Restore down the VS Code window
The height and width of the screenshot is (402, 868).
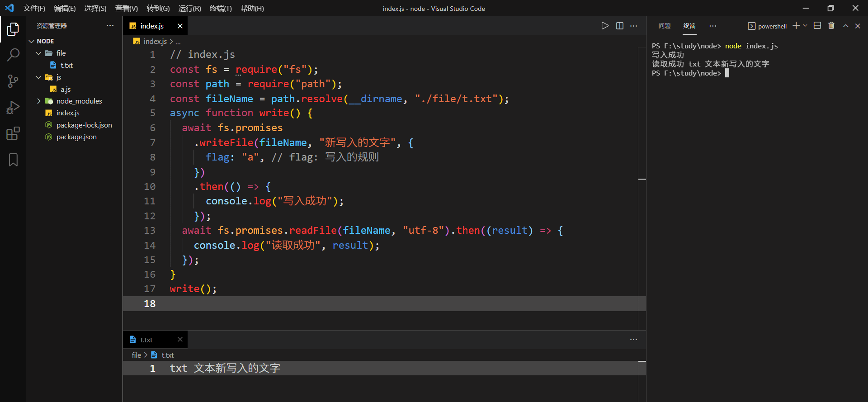click(830, 8)
